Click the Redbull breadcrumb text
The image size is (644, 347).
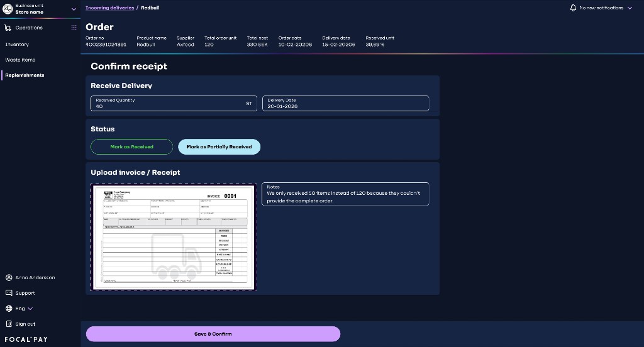[x=150, y=8]
